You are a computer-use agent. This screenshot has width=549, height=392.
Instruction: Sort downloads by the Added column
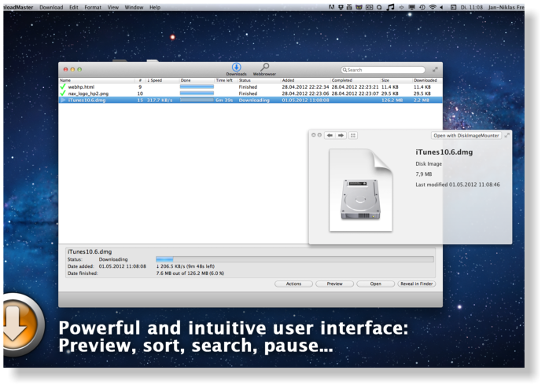click(306, 80)
